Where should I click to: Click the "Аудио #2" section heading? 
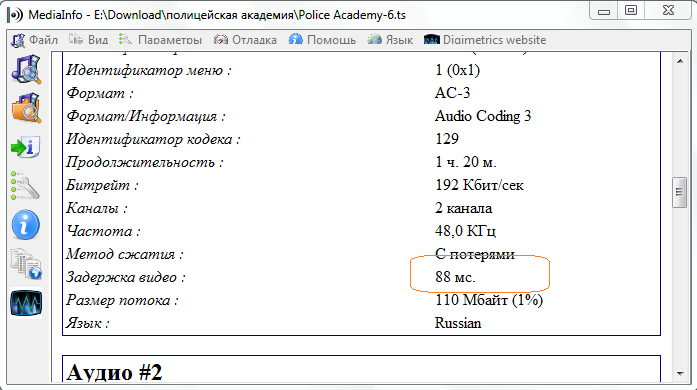(114, 372)
